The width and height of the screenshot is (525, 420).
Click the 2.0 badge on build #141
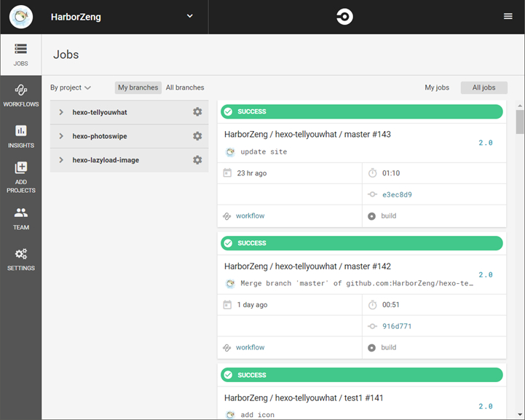point(486,406)
